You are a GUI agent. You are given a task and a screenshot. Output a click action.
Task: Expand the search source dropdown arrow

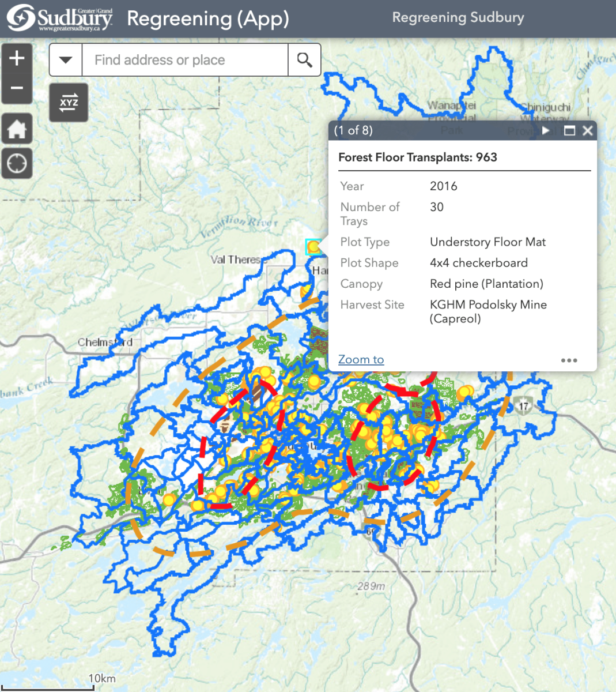pyautogui.click(x=66, y=60)
